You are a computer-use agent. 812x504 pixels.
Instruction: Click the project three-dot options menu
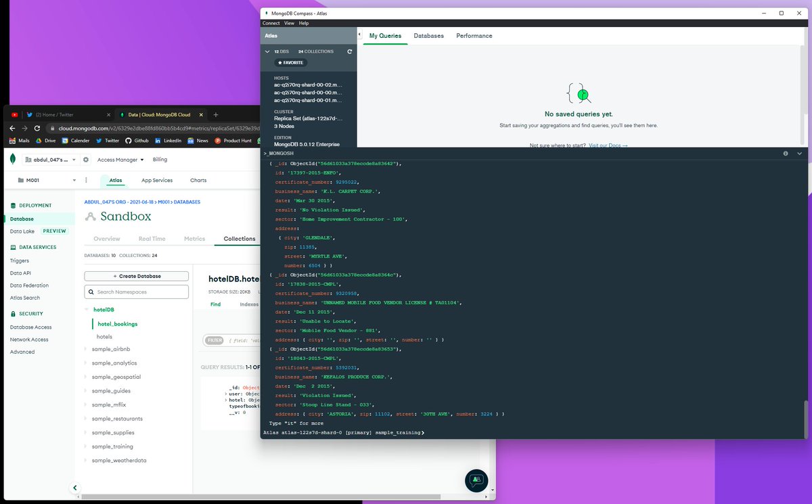click(86, 181)
